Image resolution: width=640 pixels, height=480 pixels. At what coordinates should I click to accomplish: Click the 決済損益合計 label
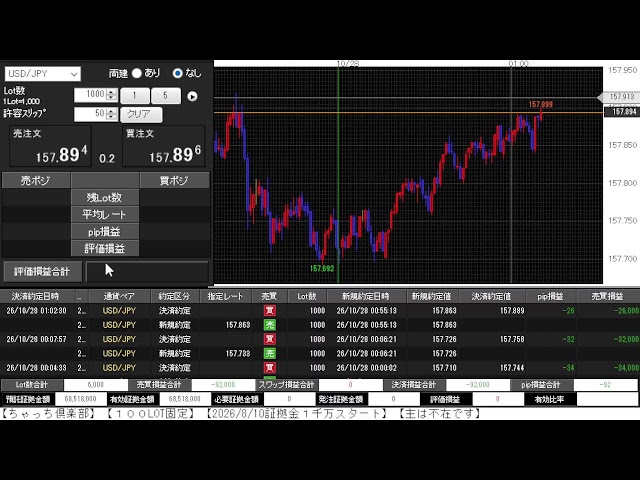[x=414, y=385]
